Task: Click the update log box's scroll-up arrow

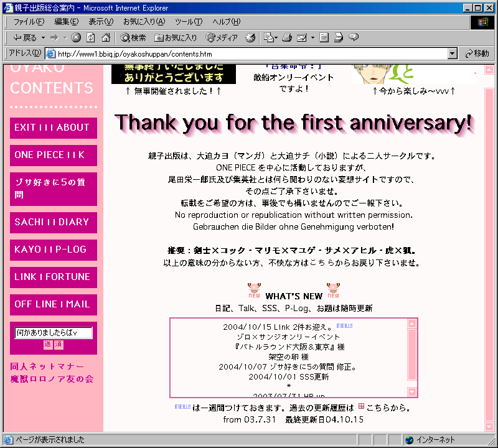Action: [x=411, y=324]
